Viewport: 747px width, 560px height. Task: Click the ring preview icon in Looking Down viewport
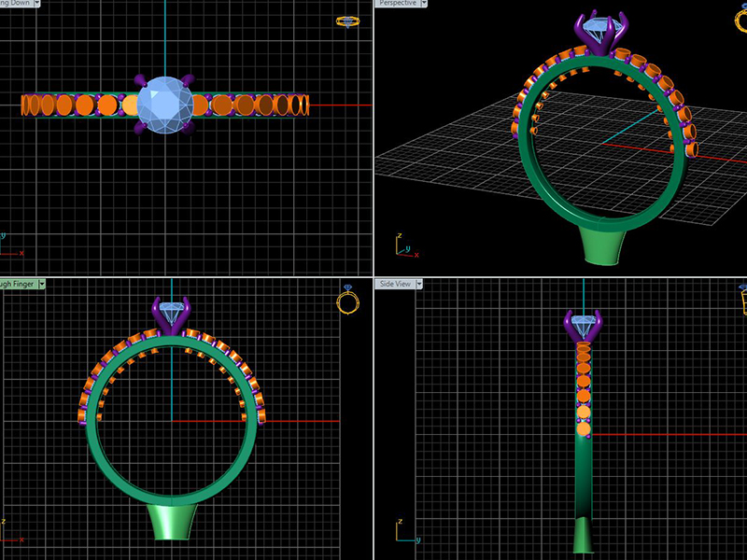[347, 21]
